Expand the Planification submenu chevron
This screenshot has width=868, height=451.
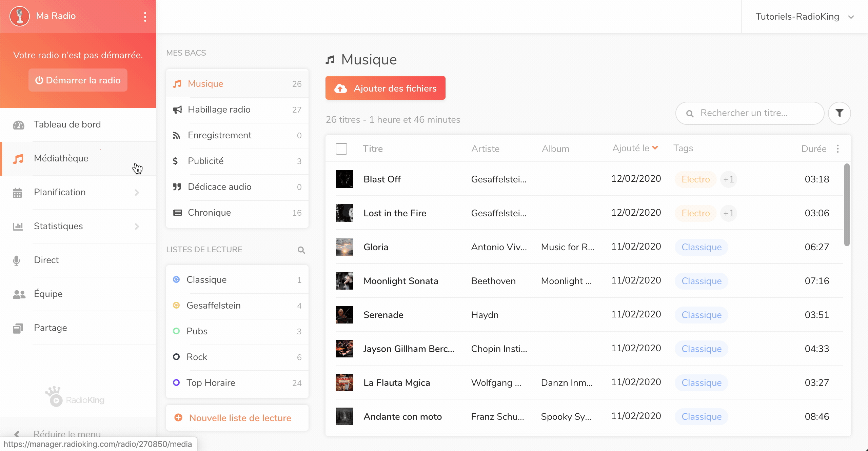[x=137, y=193]
